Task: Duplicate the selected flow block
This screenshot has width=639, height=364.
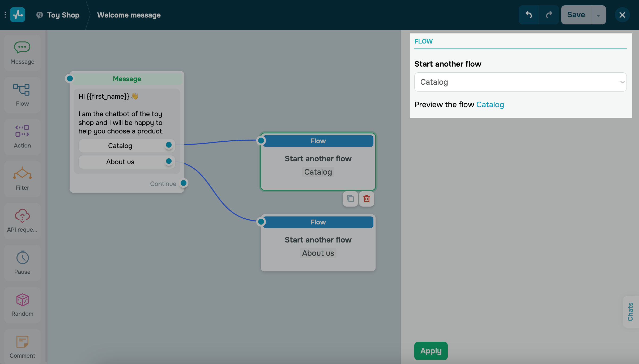Action: tap(350, 199)
